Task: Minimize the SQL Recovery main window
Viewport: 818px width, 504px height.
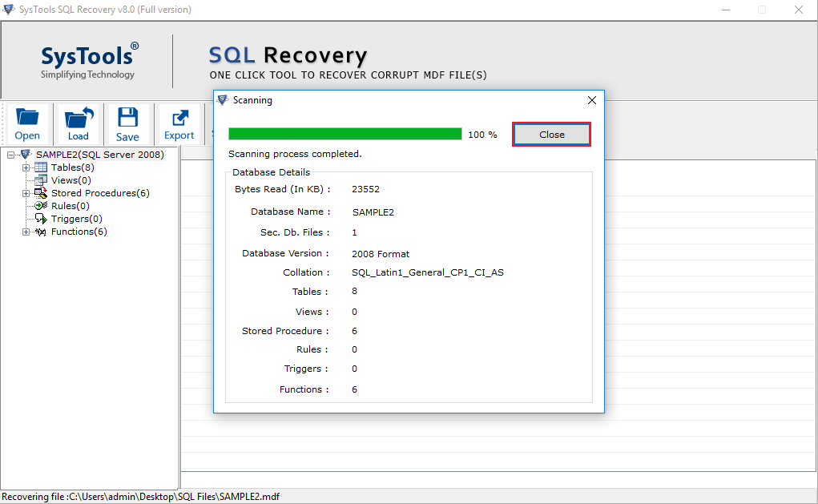Action: [726, 10]
